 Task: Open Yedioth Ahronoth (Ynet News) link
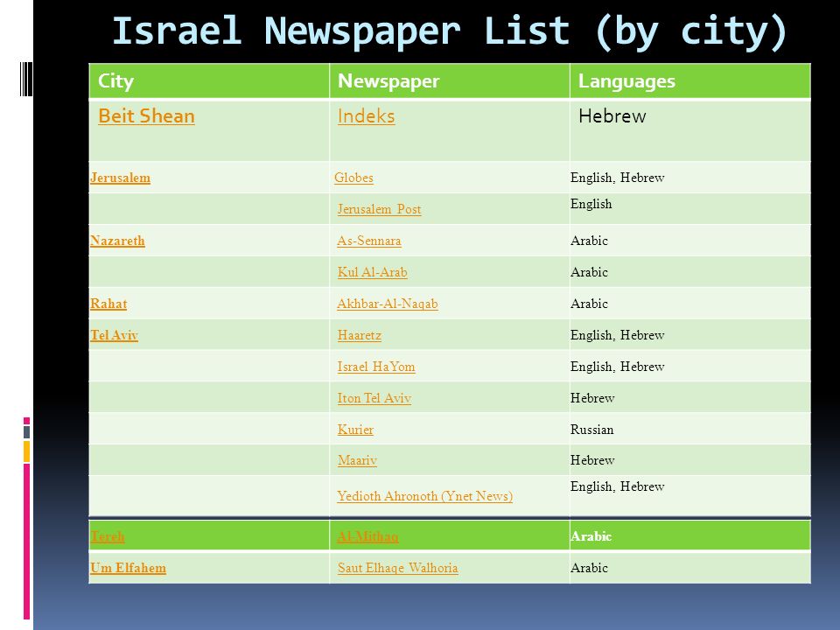pyautogui.click(x=425, y=497)
